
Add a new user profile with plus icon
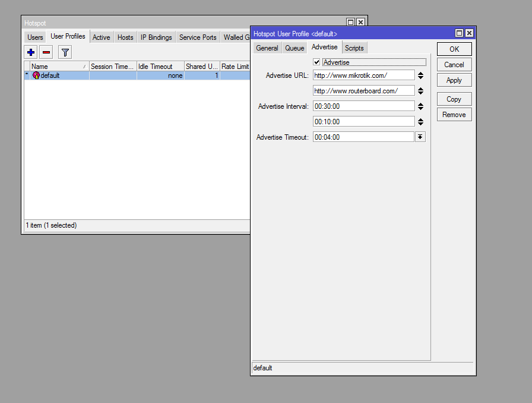click(x=31, y=52)
